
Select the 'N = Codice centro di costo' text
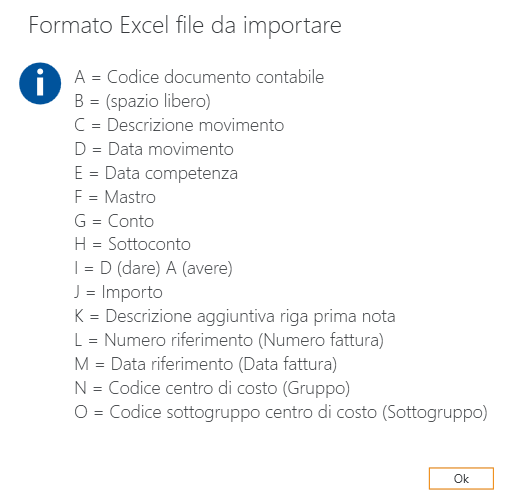[176, 388]
